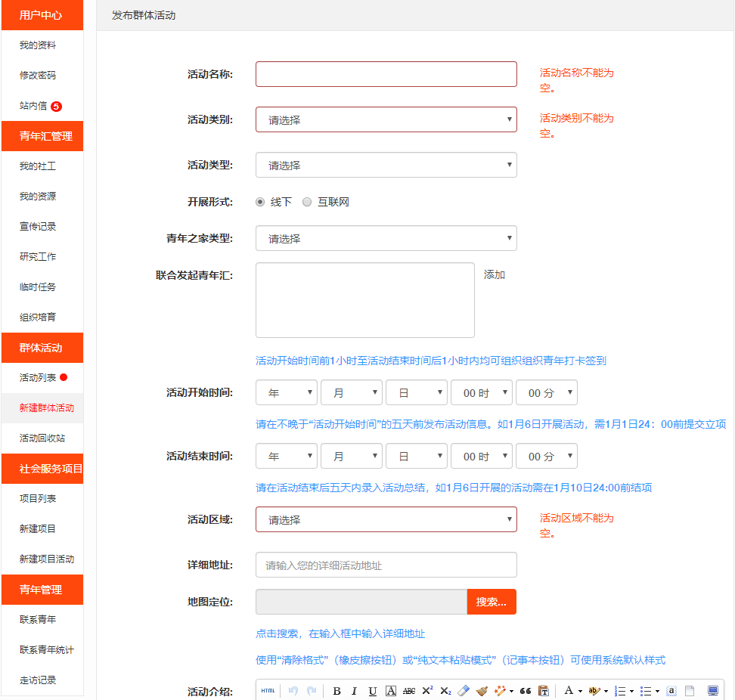The width and height of the screenshot is (735, 700).
Task: Click the 联合发起青年汇 list box
Action: [x=365, y=300]
